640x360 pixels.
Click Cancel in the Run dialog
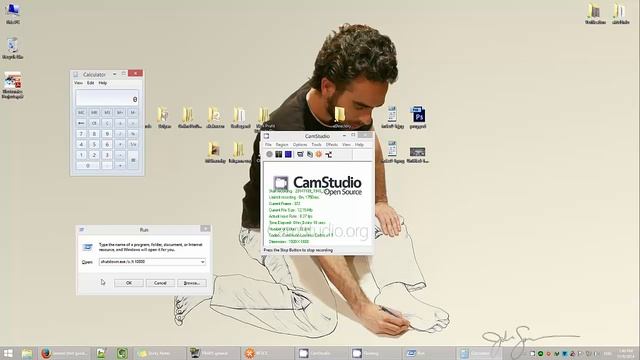[160, 283]
